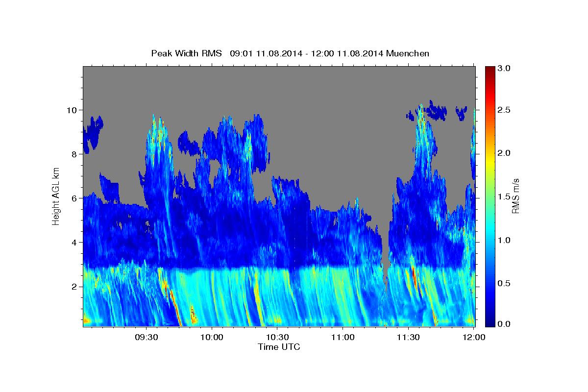The height and width of the screenshot is (392, 588).
Task: Click the 10:30 time tick label
Action: [277, 337]
